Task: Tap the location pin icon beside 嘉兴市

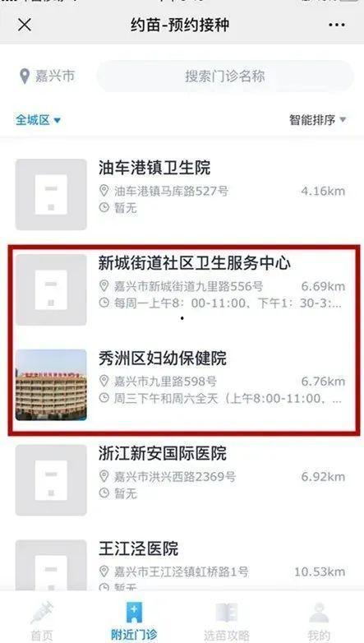Action: pyautogui.click(x=25, y=76)
